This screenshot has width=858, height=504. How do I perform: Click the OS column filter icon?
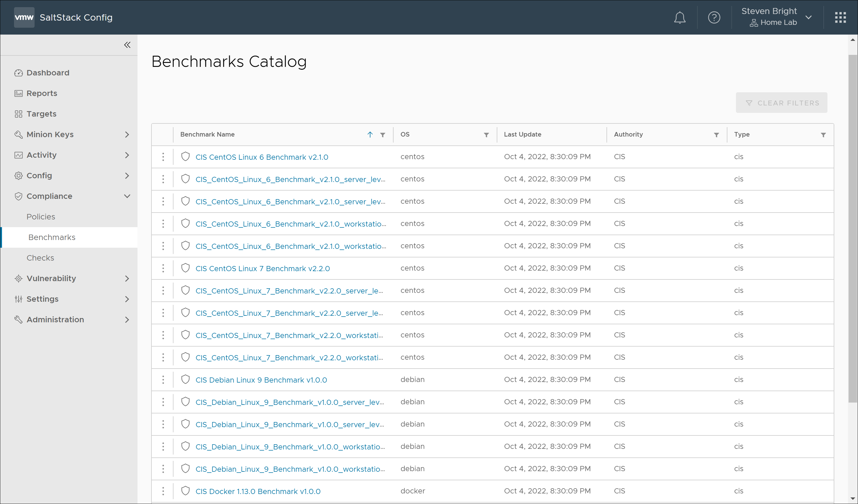(x=486, y=135)
